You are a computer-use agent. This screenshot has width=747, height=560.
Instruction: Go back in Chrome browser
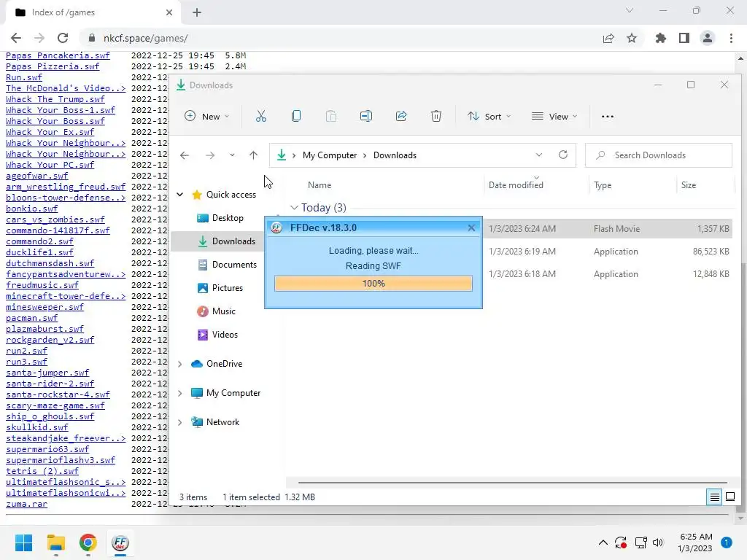coord(16,38)
